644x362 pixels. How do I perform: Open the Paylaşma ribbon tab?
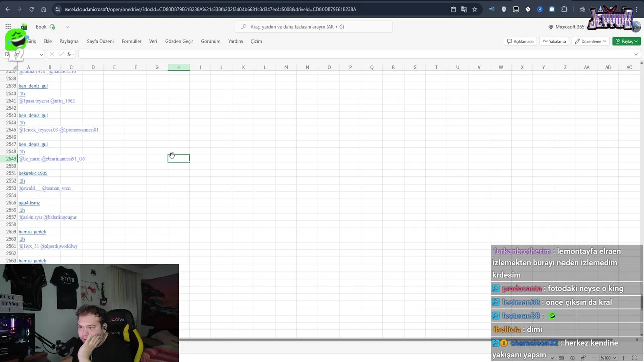tap(69, 41)
